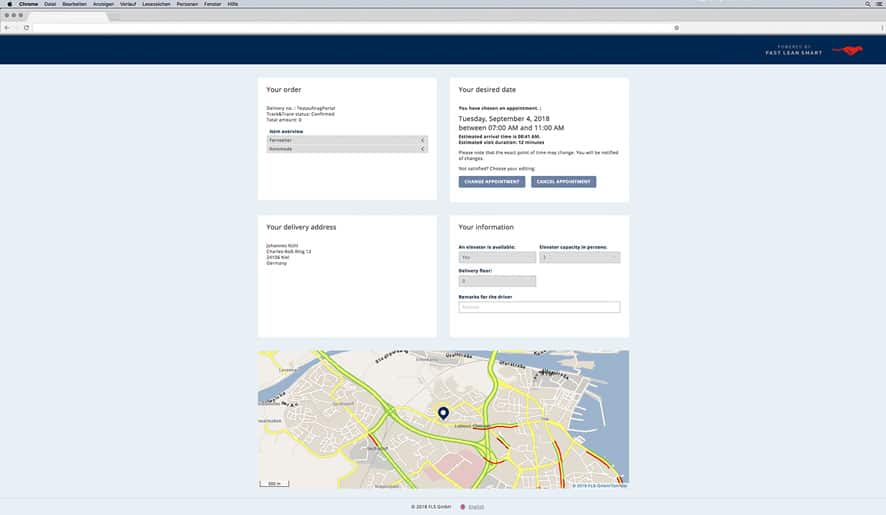The image size is (886, 515).
Task: Open the Chrome menu in the menu bar
Action: [x=28, y=4]
